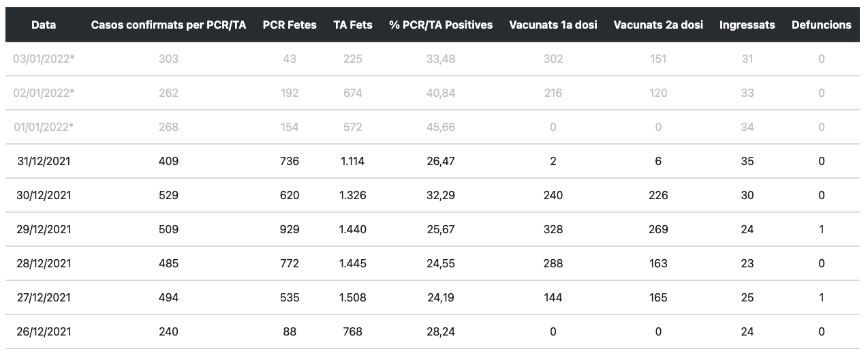Click the 03/01/2022* date cell

(x=44, y=59)
